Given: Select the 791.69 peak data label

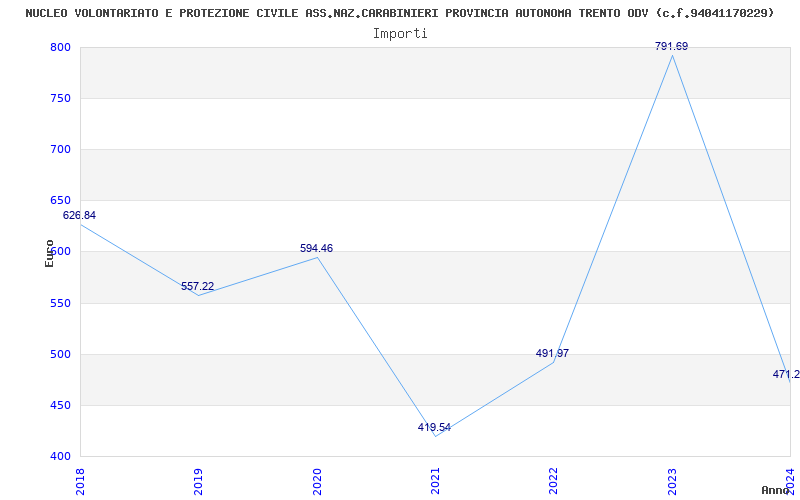Looking at the screenshot, I should [671, 46].
